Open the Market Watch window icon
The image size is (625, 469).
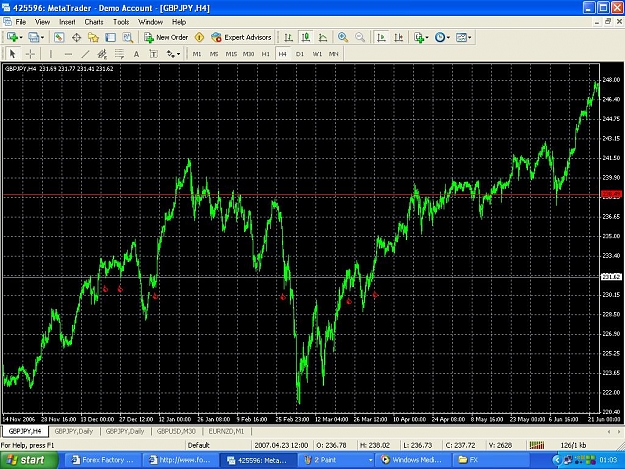pos(59,37)
